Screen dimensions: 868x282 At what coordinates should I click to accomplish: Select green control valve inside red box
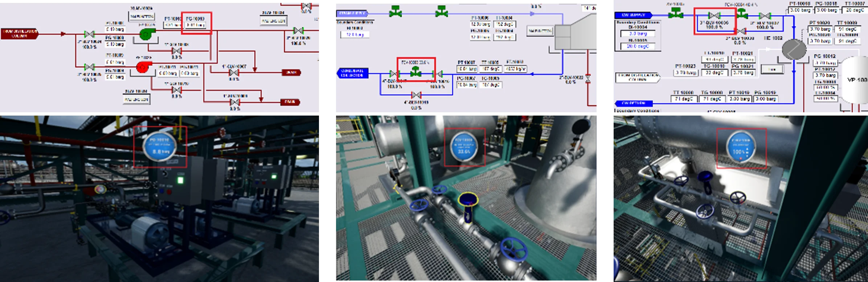click(416, 73)
